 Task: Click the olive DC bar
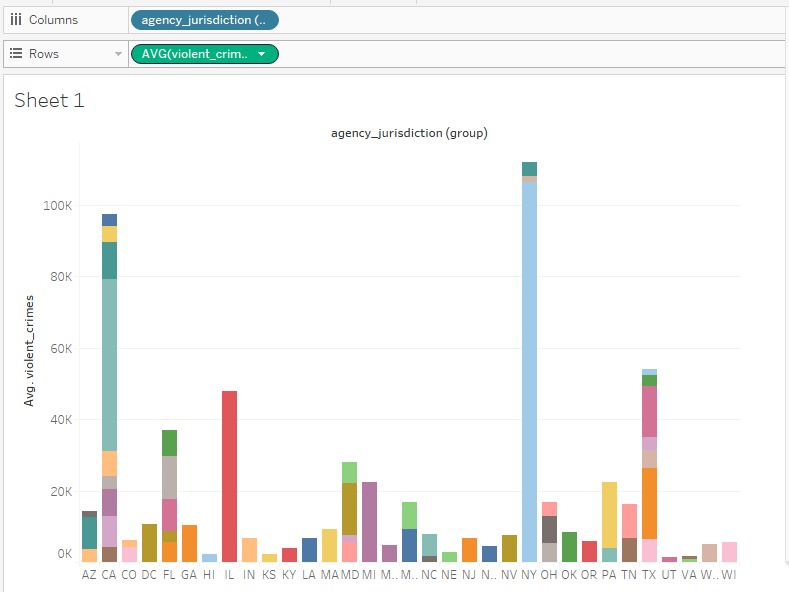pos(149,543)
